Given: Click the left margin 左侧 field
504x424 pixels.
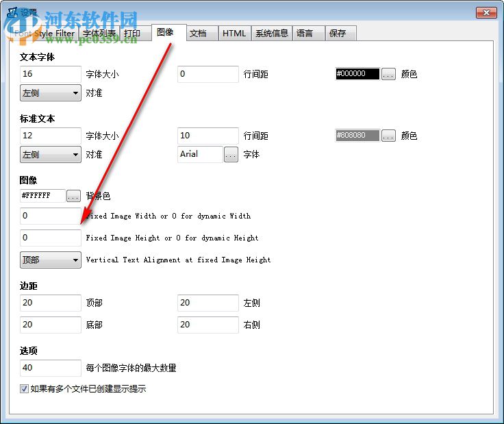Looking at the screenshot, I should pos(208,303).
